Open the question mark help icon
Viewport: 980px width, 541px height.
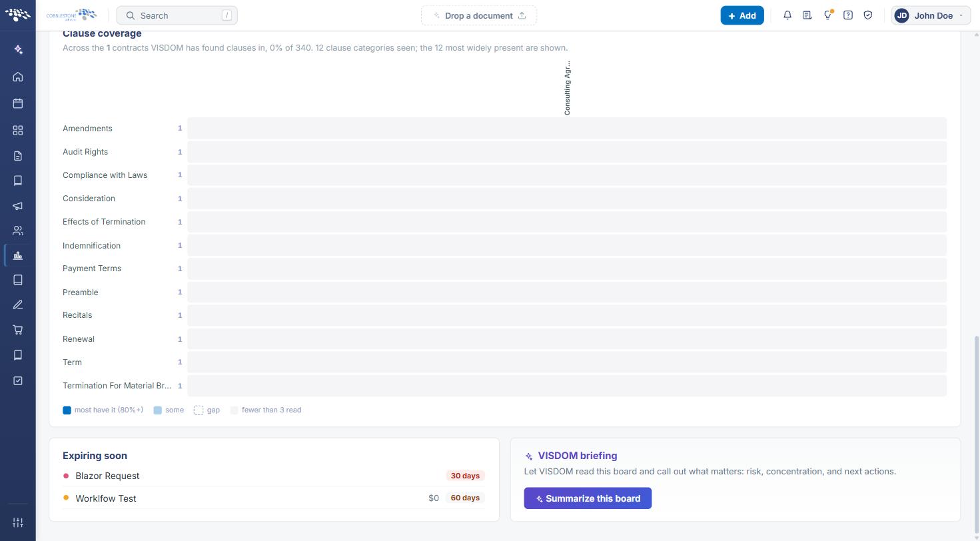(848, 15)
